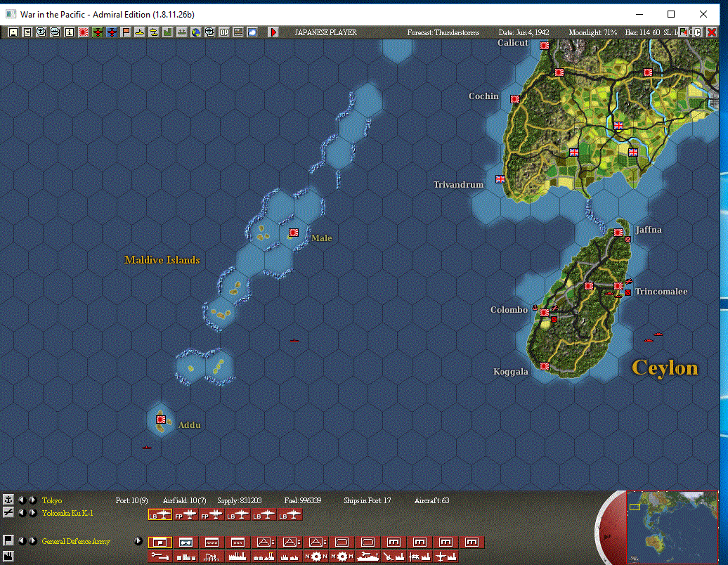The height and width of the screenshot is (565, 728).
Task: Maximize the War in the Pacific window
Action: click(x=671, y=14)
